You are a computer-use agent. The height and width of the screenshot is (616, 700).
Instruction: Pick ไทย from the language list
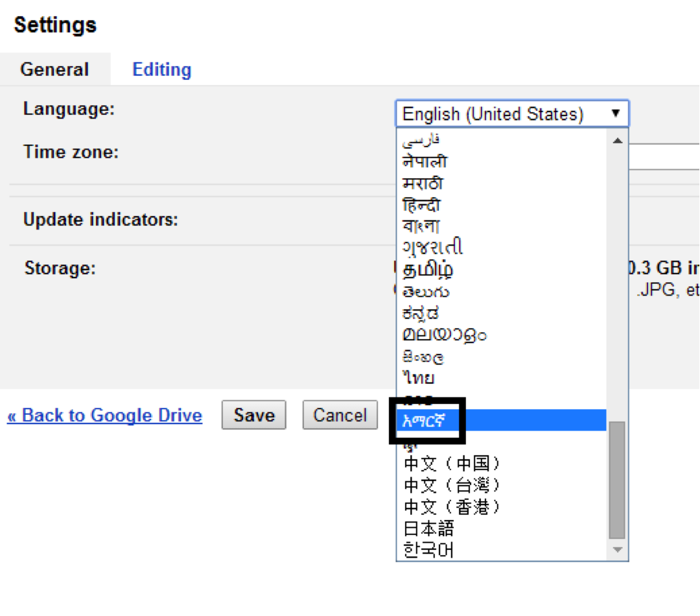[419, 377]
